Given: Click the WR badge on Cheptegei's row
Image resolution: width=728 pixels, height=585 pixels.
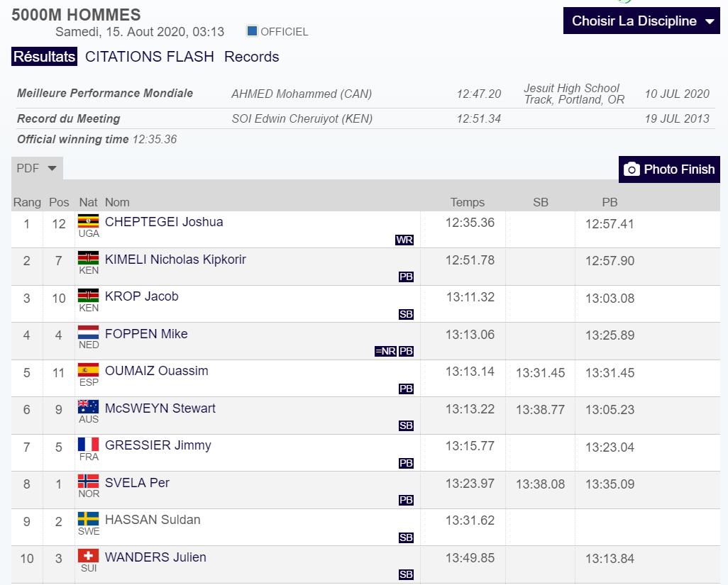Looking at the screenshot, I should [404, 240].
